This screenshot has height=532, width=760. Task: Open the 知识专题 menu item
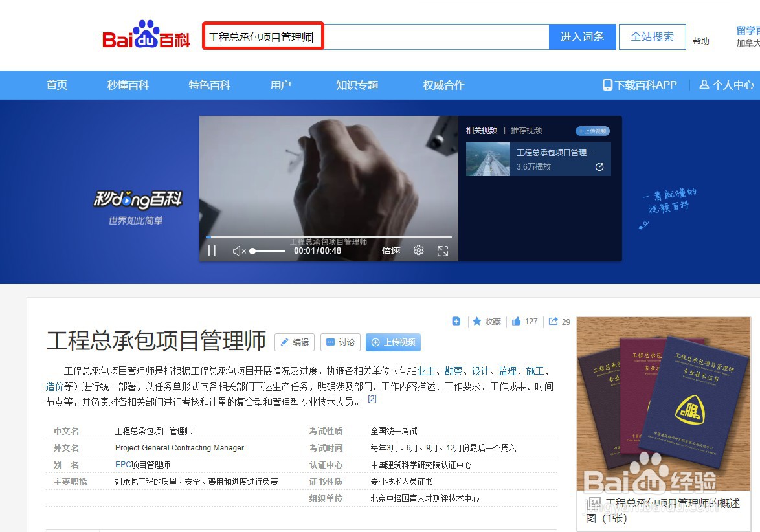pos(357,85)
